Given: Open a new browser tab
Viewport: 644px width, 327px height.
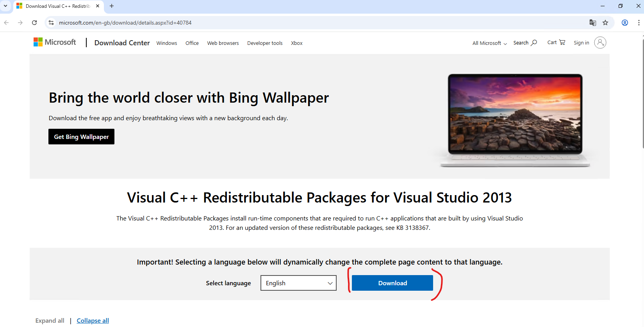Looking at the screenshot, I should 112,6.
